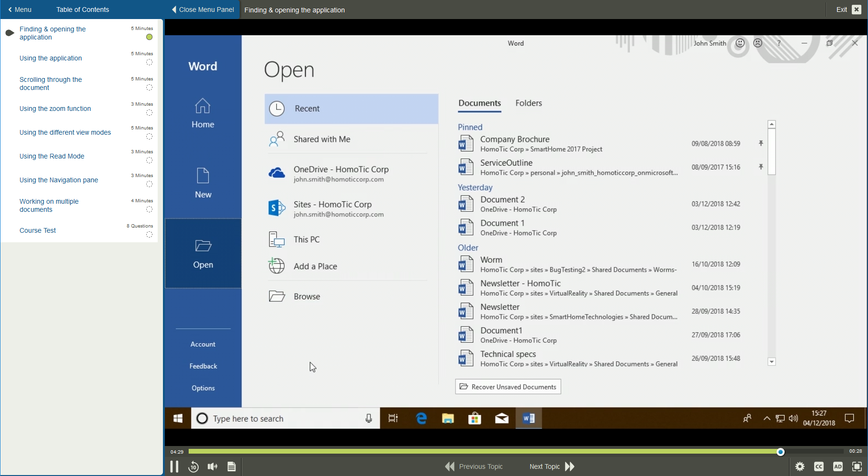The height and width of the screenshot is (476, 868).
Task: Rewind the video 10 seconds
Action: point(193,466)
